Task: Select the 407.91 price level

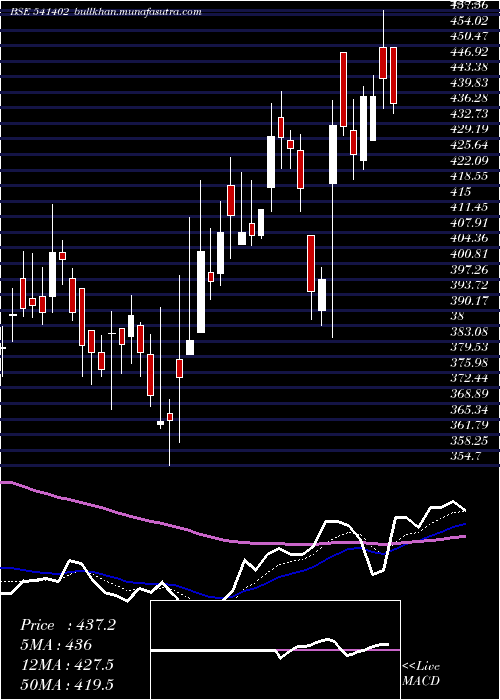Action: tap(470, 222)
